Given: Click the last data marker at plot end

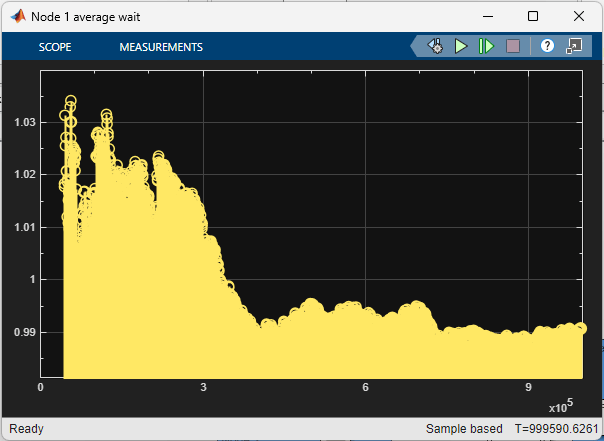Looking at the screenshot, I should tap(581, 329).
